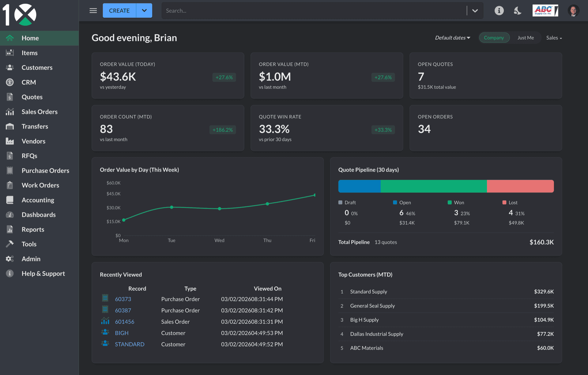Select the Sales Orders sidebar icon
The image size is (588, 375).
(10, 112)
